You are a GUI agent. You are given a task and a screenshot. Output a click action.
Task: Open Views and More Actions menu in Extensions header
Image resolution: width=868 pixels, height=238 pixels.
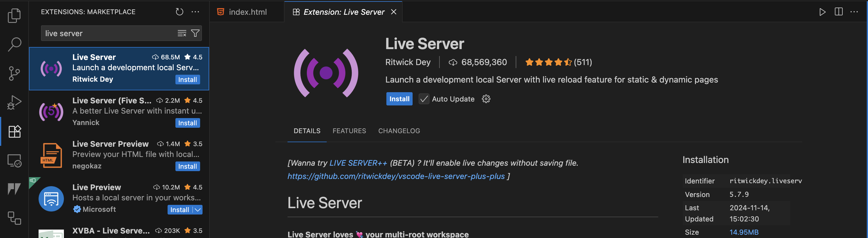tap(195, 12)
